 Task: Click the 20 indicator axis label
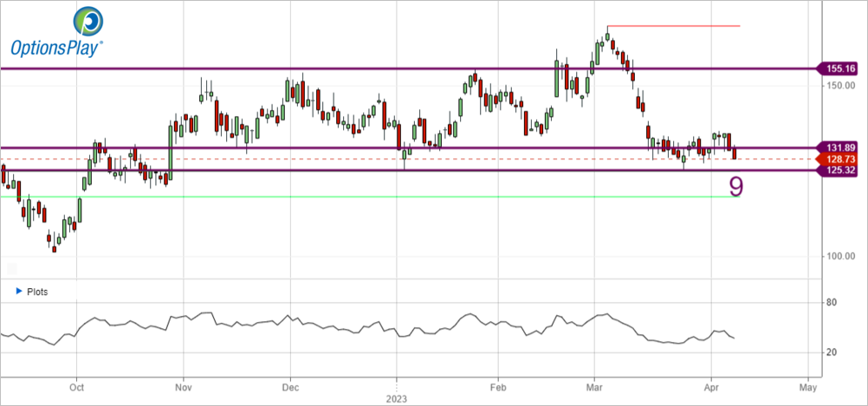pos(832,352)
